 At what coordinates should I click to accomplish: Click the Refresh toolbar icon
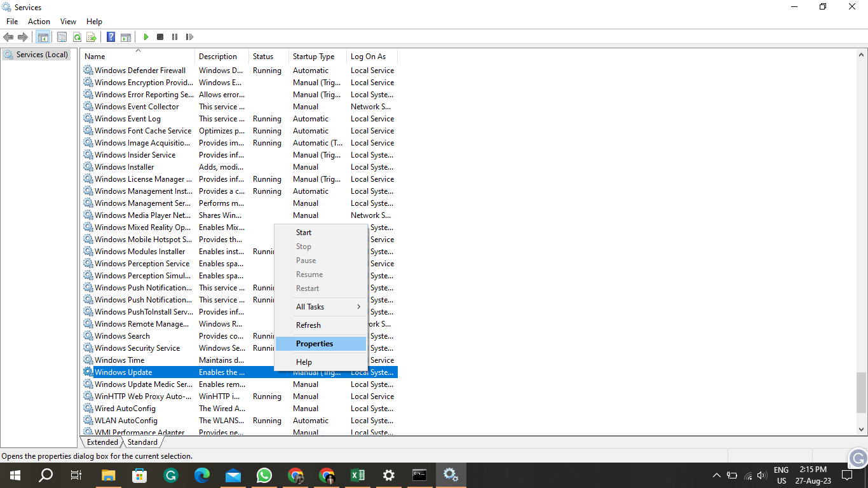[x=77, y=37]
